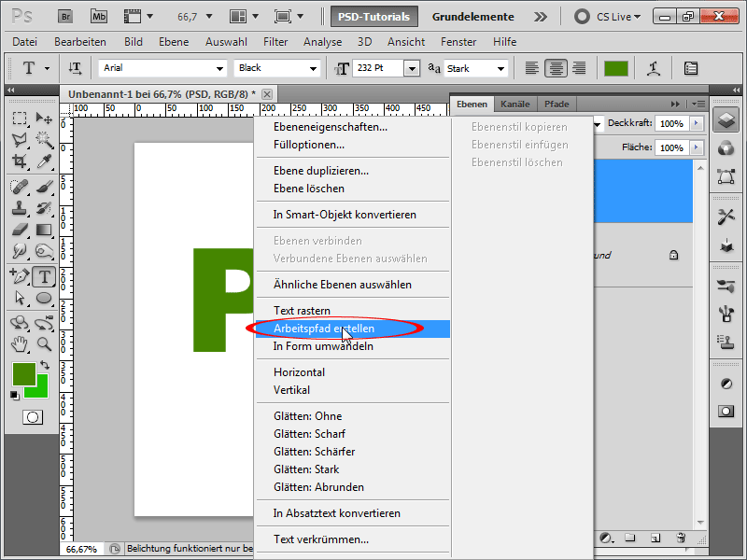Select the Pen tool
747x560 pixels.
point(20,276)
